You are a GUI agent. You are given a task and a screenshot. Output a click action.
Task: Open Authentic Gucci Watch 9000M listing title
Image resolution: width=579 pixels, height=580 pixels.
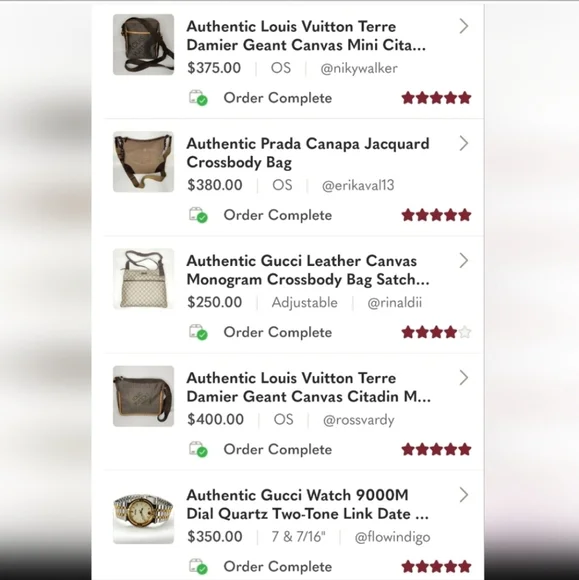[307, 504]
